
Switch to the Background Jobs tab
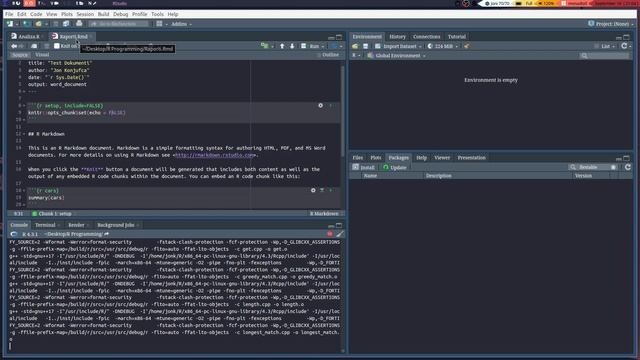(x=116, y=225)
